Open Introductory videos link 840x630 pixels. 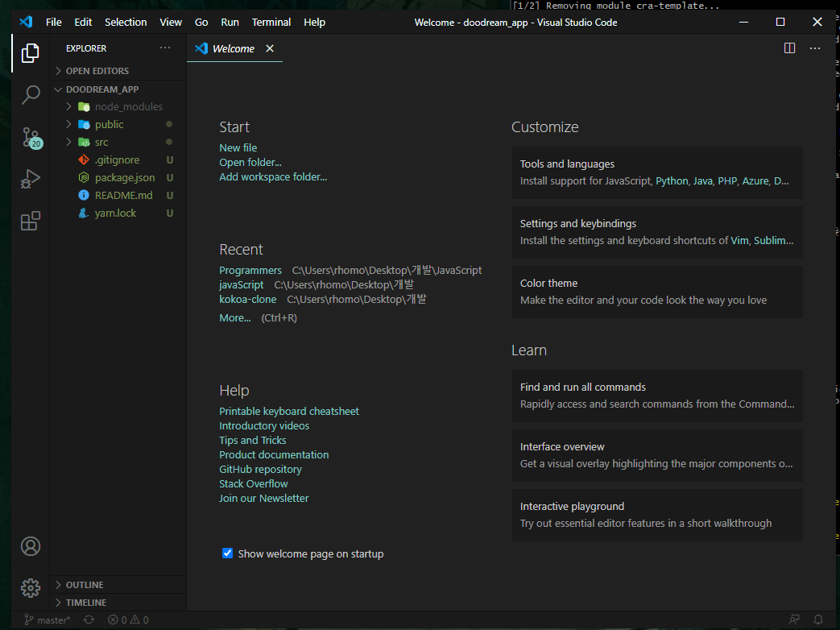[x=264, y=426]
